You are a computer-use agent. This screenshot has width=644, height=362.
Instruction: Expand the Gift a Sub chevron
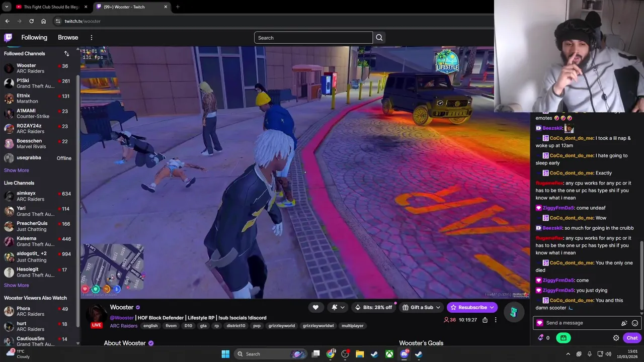(438, 307)
